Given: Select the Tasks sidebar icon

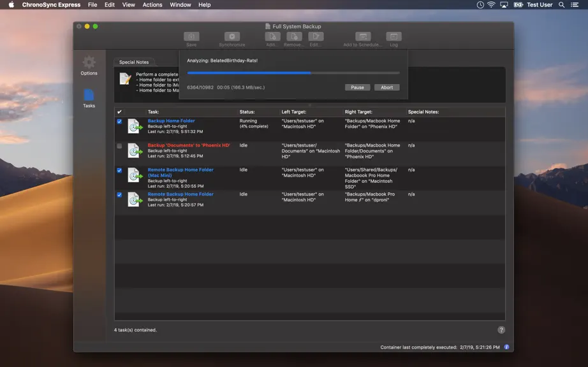Looking at the screenshot, I should (x=89, y=95).
